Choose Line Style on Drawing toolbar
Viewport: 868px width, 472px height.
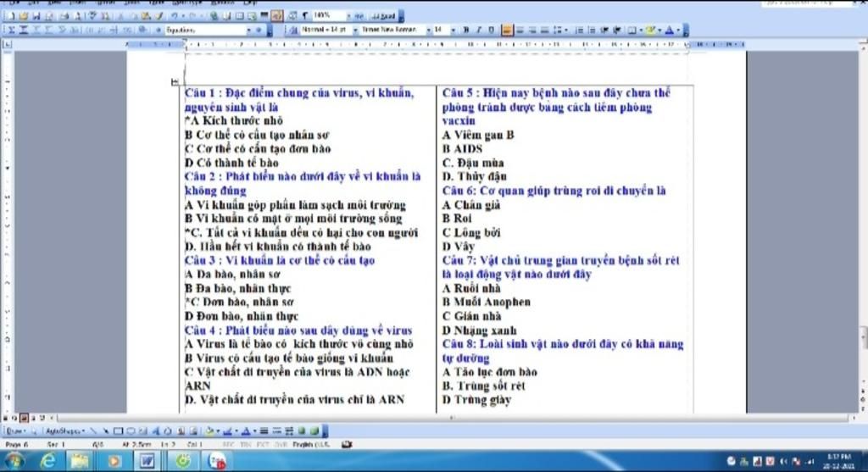(264, 431)
